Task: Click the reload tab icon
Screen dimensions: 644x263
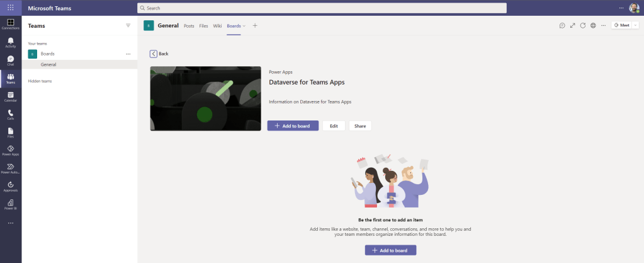Action: click(x=583, y=26)
